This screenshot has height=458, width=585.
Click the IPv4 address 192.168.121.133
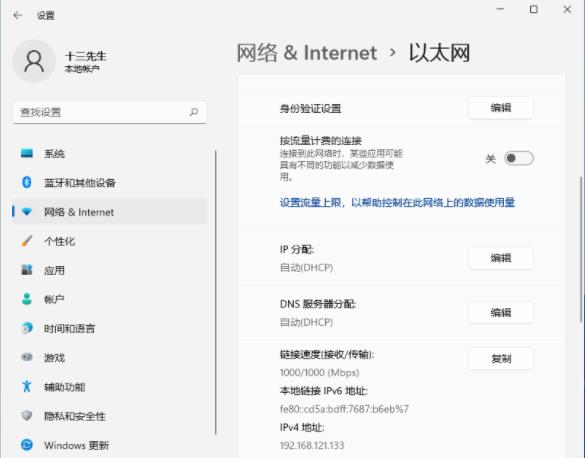[x=312, y=445]
